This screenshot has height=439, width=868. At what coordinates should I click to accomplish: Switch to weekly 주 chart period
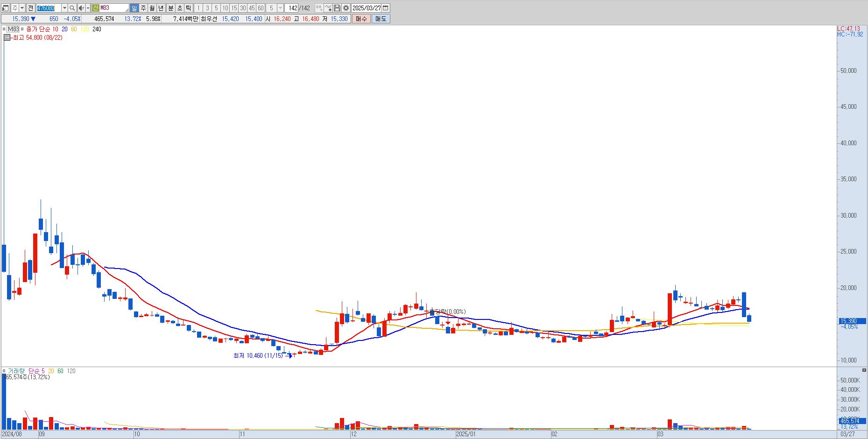143,8
